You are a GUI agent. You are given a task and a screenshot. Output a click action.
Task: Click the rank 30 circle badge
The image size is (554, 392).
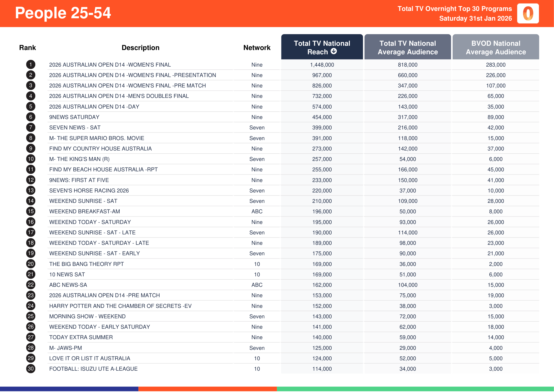(31, 368)
